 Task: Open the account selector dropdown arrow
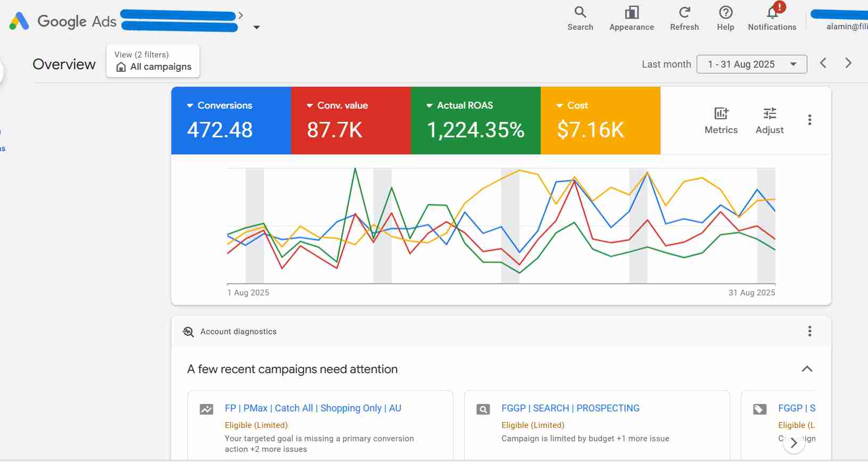coord(257,27)
